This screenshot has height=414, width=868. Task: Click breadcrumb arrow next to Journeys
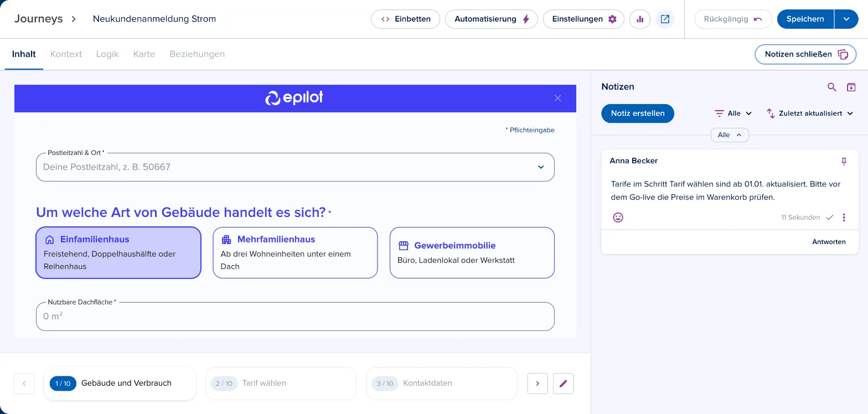point(74,19)
